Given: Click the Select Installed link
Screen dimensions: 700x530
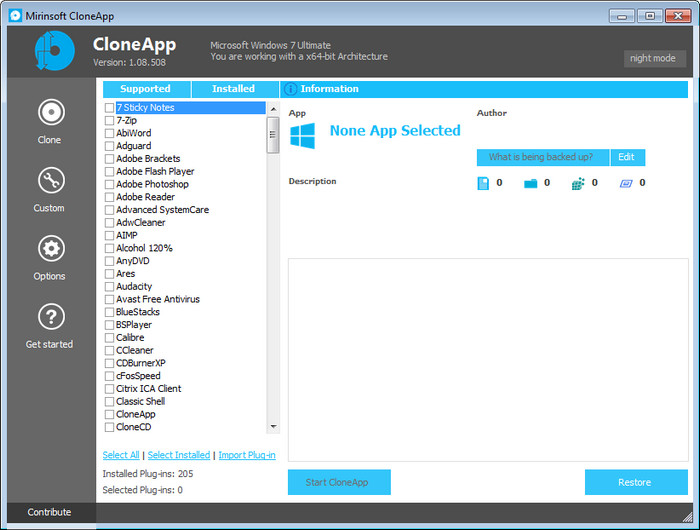Looking at the screenshot, I should coord(179,455).
